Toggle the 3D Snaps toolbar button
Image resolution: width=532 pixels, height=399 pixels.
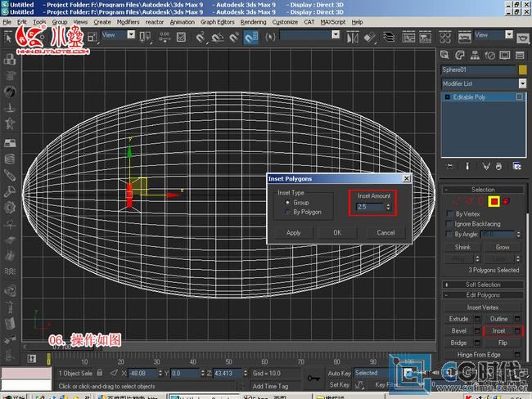[201, 37]
